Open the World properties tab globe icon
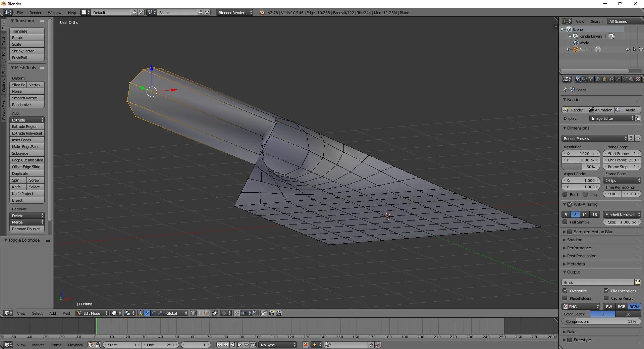The image size is (644, 349). (598, 79)
